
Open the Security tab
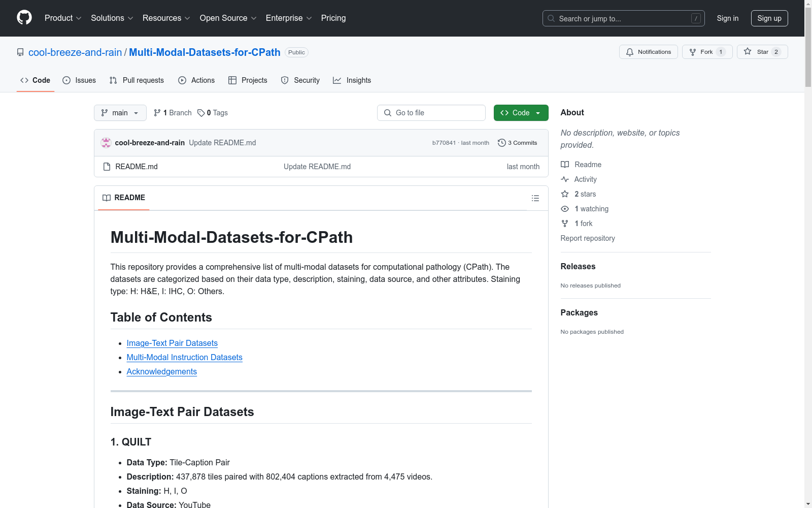pos(300,80)
